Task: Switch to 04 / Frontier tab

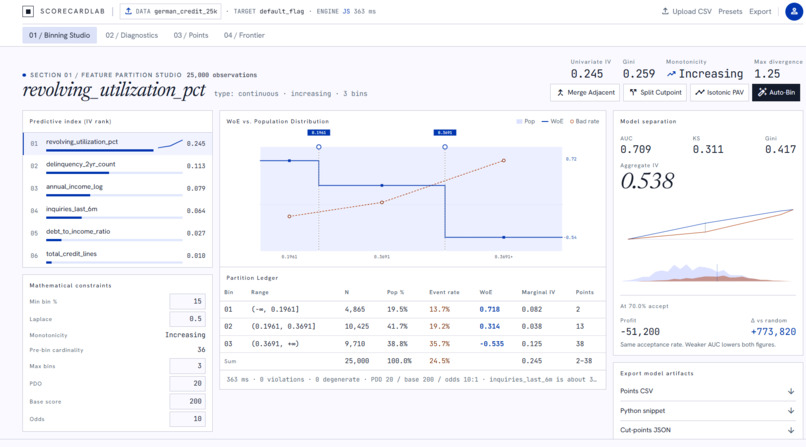Action: (x=244, y=35)
